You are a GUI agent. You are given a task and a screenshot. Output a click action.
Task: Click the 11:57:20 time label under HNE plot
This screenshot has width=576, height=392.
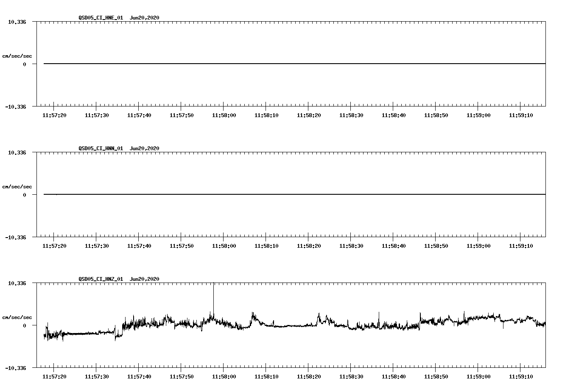(54, 115)
